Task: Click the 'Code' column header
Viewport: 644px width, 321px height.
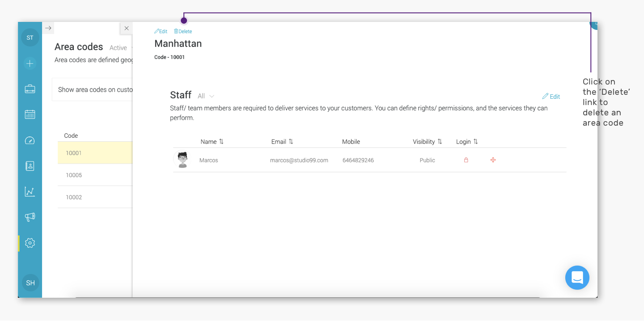Action: tap(71, 135)
